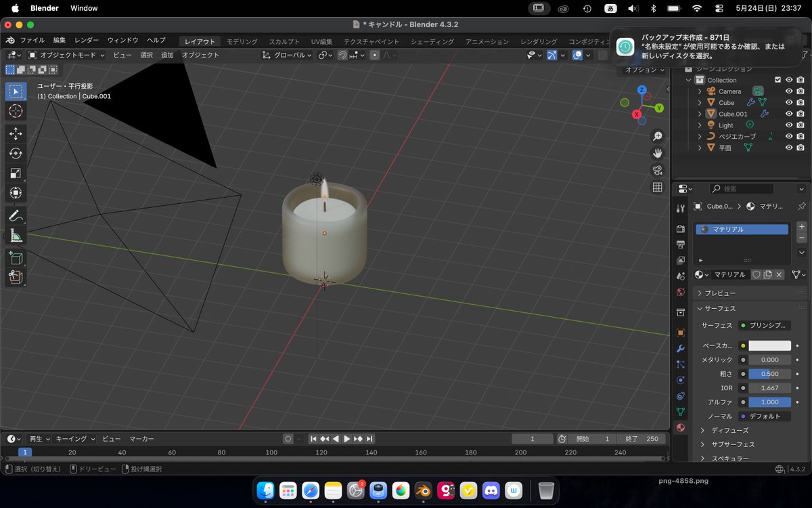Screen dimensions: 812x508
Task: Hide the 平面 object in viewport
Action: click(x=789, y=148)
